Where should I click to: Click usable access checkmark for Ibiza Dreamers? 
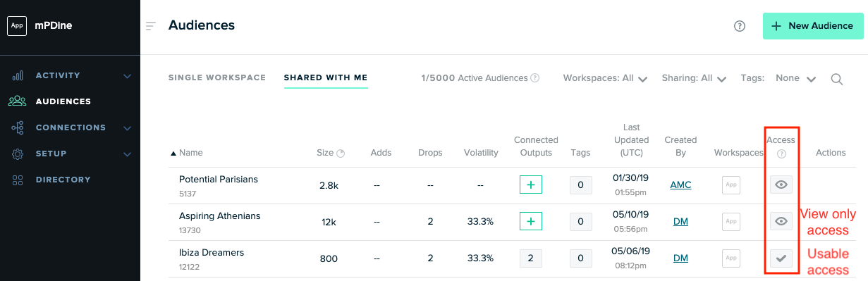coord(781,258)
